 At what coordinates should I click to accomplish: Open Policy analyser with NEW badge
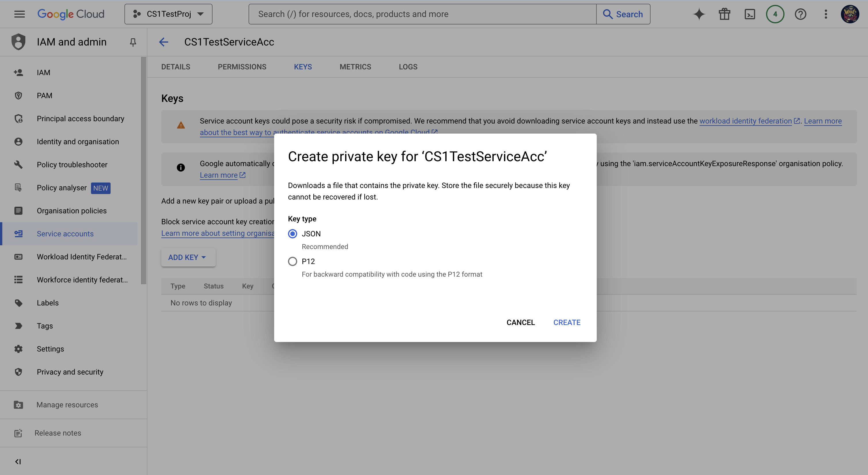[x=69, y=188]
